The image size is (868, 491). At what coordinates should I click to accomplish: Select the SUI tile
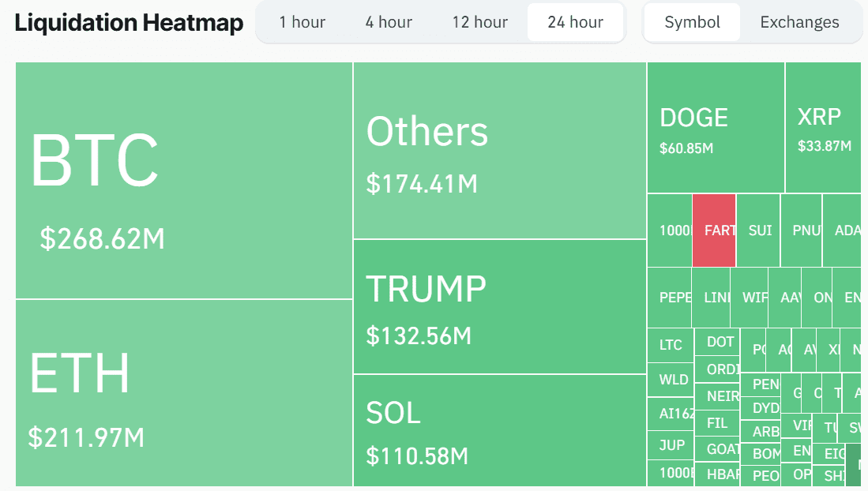pyautogui.click(x=757, y=231)
